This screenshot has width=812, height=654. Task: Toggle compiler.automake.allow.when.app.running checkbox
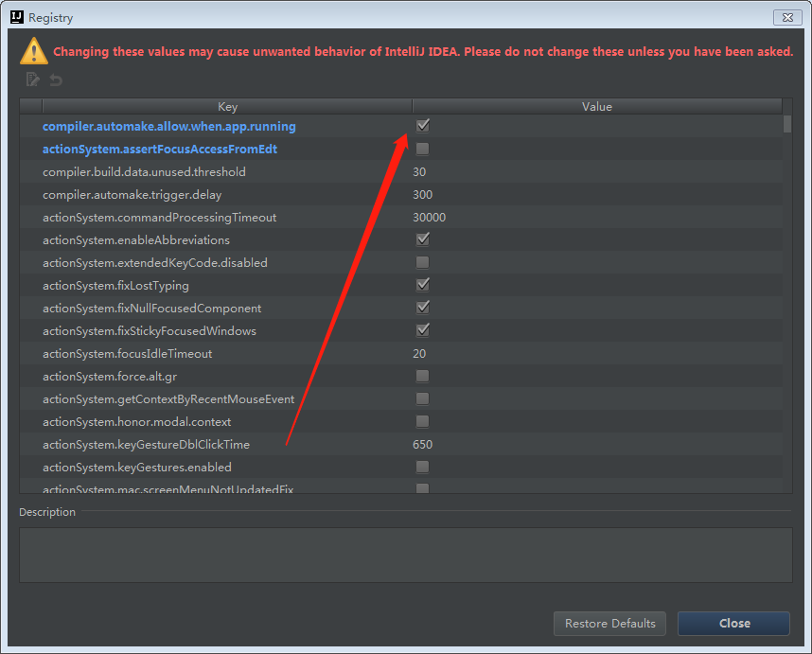coord(423,126)
